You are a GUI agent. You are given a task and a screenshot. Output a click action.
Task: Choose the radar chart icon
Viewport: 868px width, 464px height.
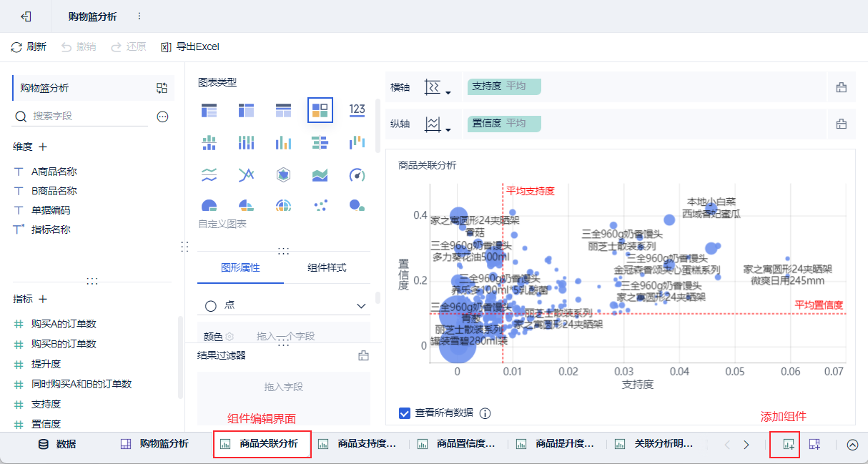(x=283, y=174)
